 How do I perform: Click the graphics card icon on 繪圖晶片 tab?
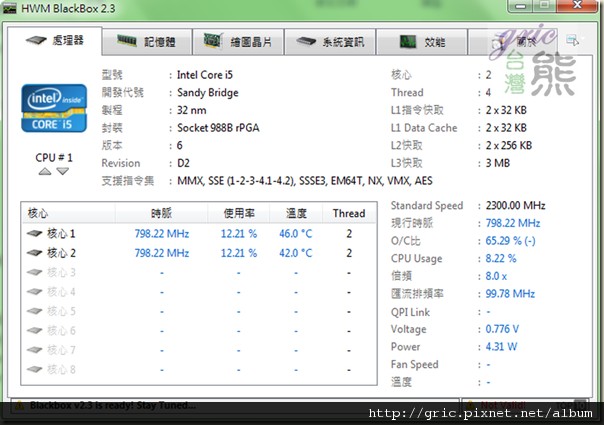click(x=213, y=41)
